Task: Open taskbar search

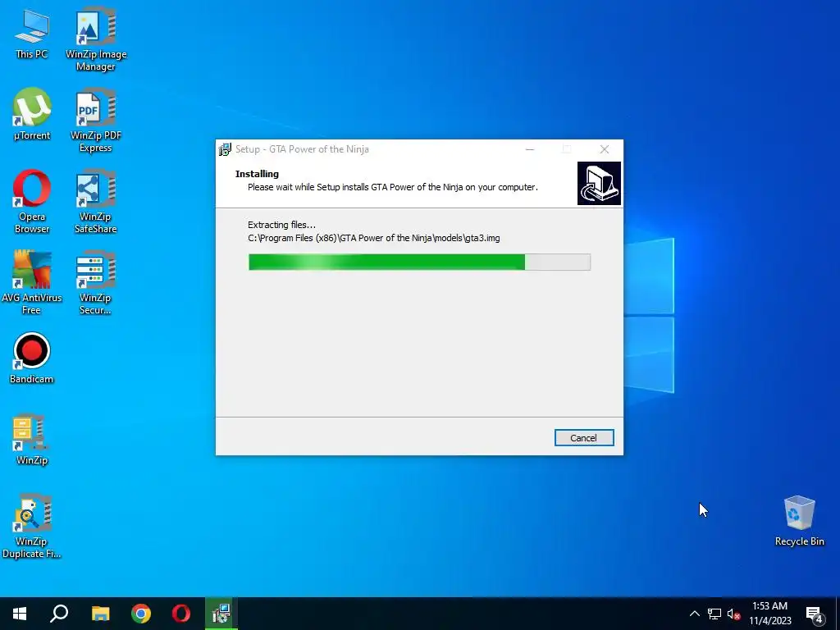Action: [59, 614]
